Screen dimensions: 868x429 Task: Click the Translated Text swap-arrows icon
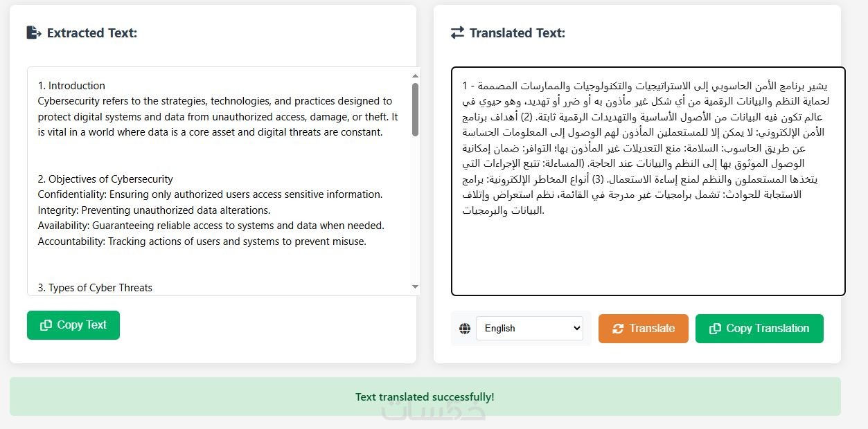click(457, 33)
